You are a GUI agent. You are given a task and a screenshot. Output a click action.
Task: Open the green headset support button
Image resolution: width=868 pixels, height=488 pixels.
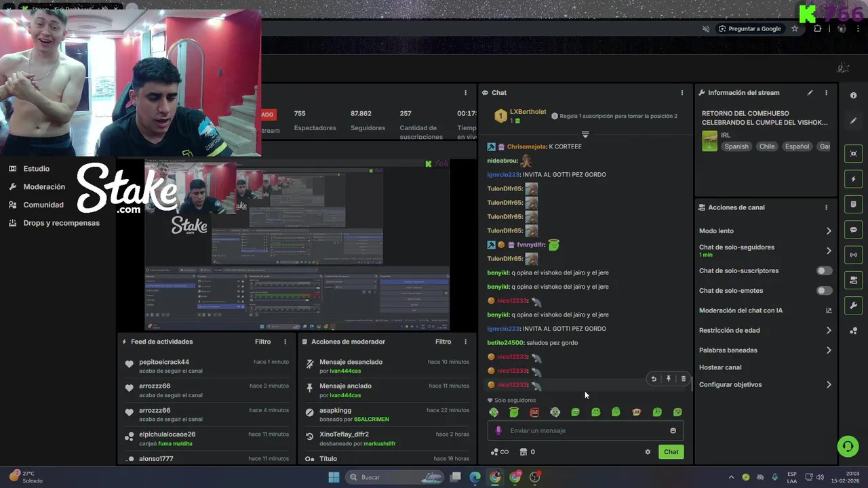pyautogui.click(x=848, y=446)
